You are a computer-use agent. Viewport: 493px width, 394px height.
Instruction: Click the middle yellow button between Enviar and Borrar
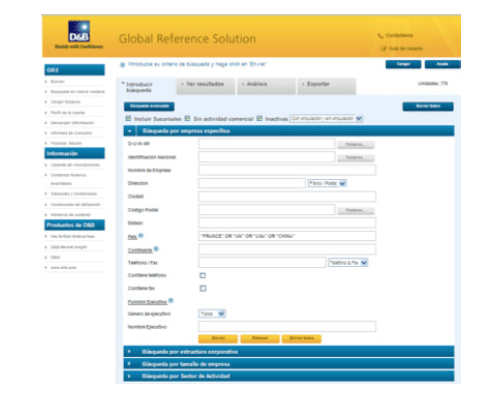[x=260, y=338]
